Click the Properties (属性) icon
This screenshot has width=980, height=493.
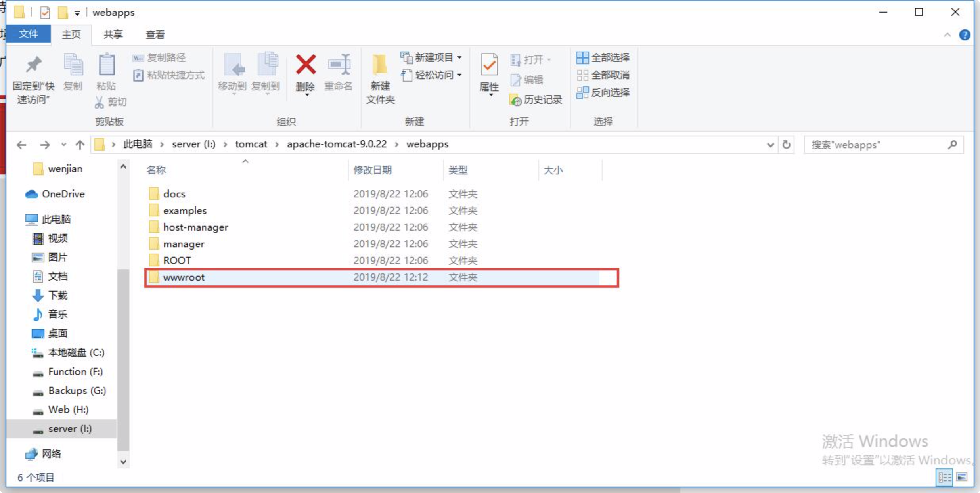pyautogui.click(x=489, y=65)
